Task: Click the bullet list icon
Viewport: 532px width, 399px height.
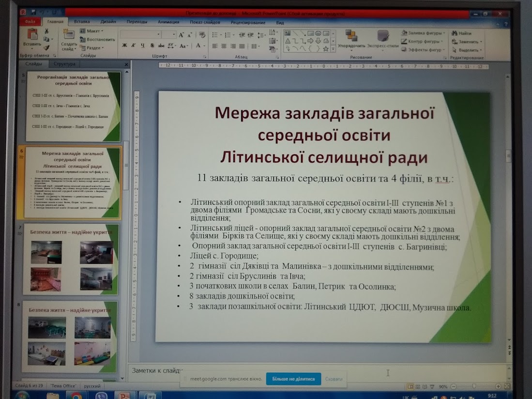Action: tap(215, 35)
